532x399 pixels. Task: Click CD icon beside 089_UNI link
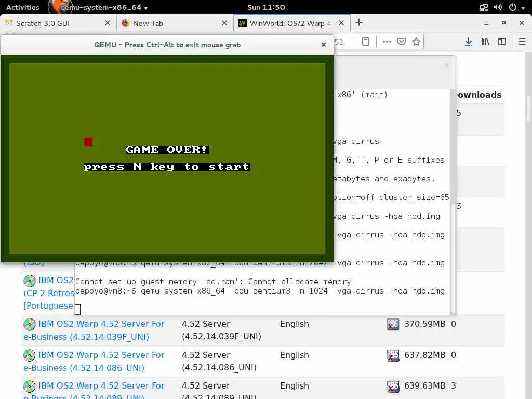30,386
